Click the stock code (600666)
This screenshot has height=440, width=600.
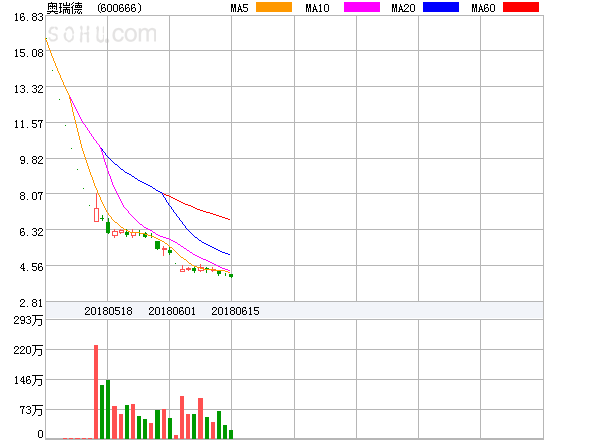[119, 8]
